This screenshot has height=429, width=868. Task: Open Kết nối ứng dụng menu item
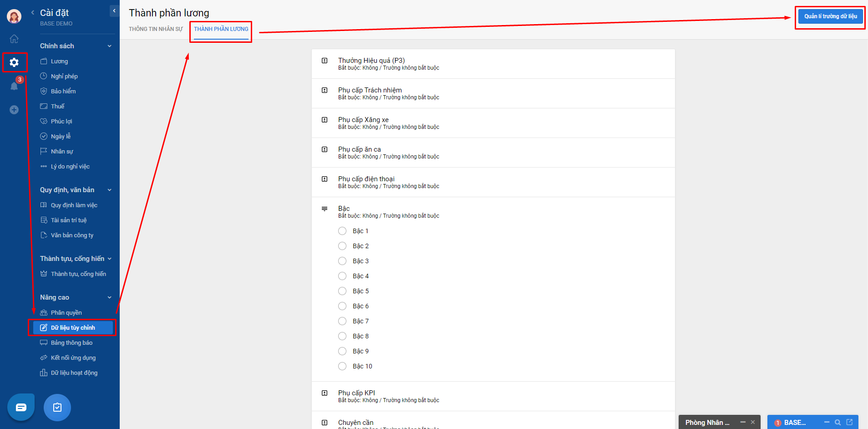click(x=73, y=357)
